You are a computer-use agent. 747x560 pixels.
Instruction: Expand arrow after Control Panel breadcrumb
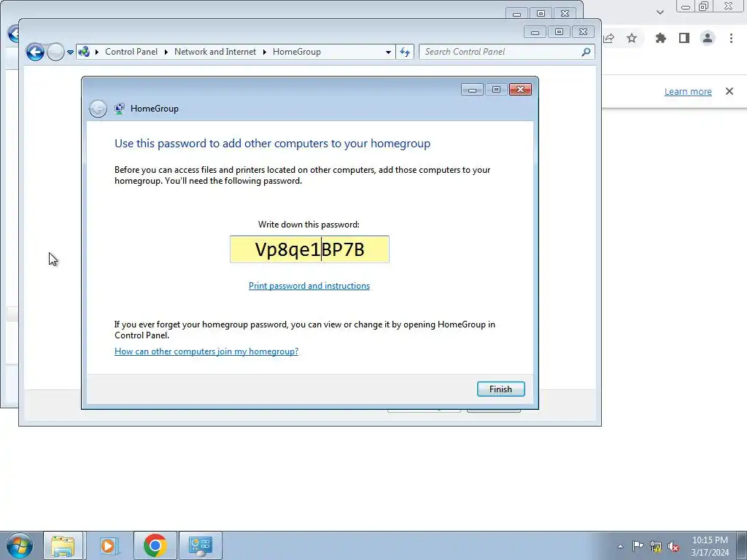click(x=166, y=52)
